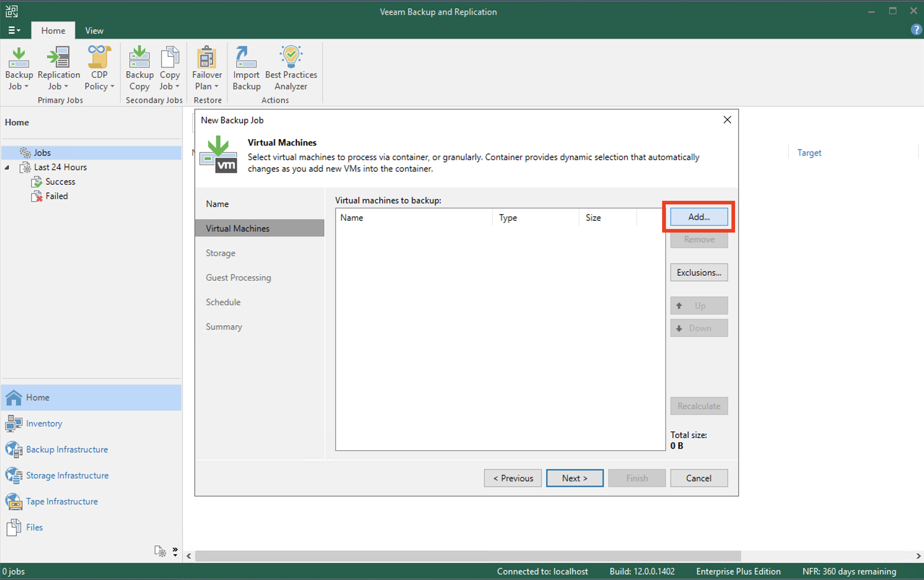Go to the Schedule wizard step
The height and width of the screenshot is (580, 924).
[x=223, y=302]
